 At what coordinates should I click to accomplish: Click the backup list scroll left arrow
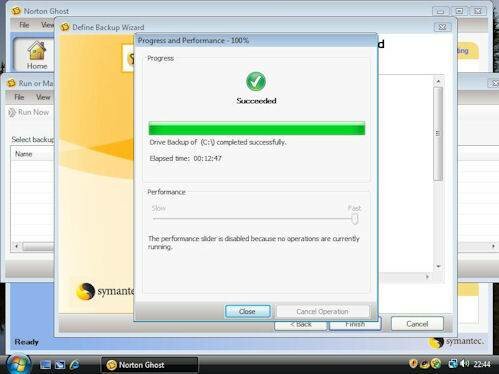(x=17, y=246)
